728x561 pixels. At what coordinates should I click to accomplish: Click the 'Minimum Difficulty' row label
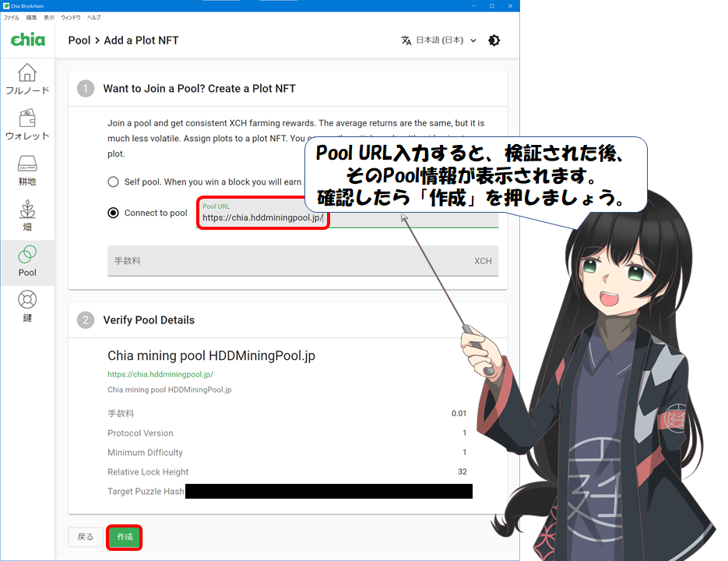145,453
